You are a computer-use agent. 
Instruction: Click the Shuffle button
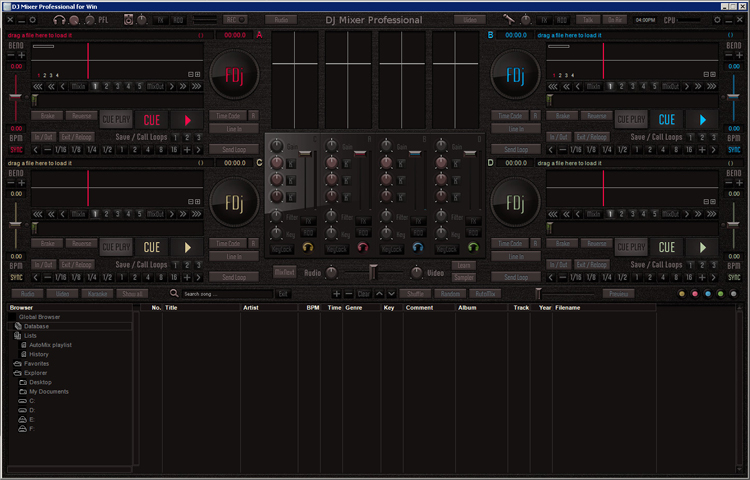(415, 294)
